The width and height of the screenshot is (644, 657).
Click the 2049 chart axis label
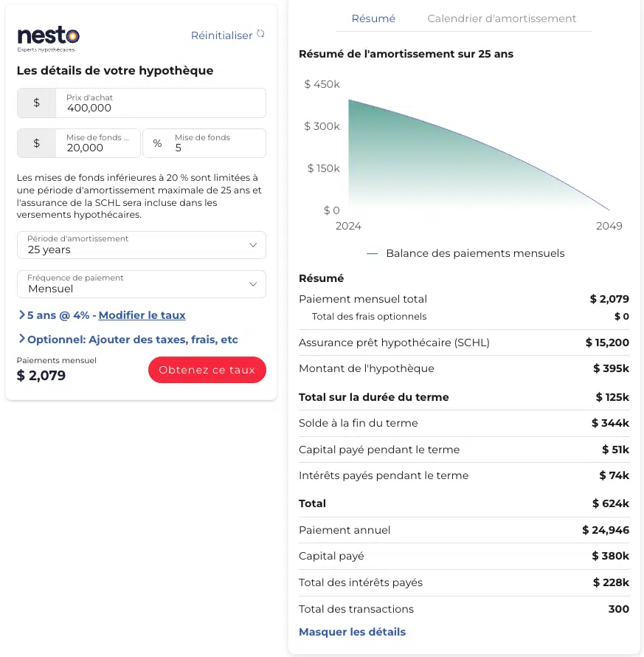pyautogui.click(x=609, y=226)
